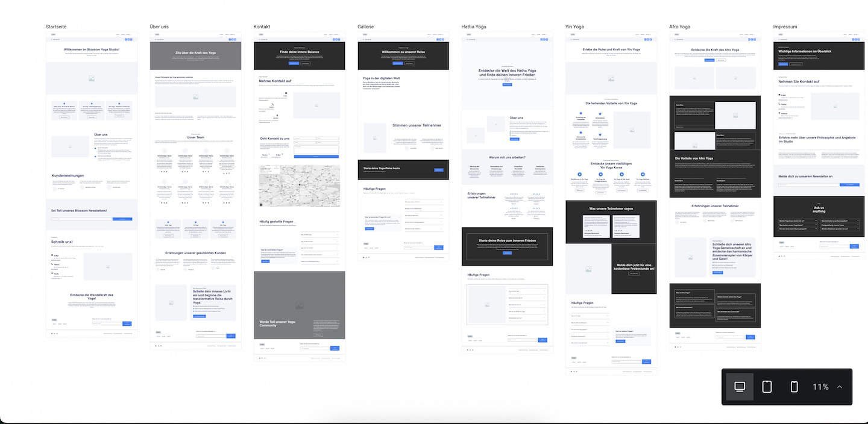The width and height of the screenshot is (868, 424).
Task: Select the Kontakt page label
Action: [x=262, y=27]
